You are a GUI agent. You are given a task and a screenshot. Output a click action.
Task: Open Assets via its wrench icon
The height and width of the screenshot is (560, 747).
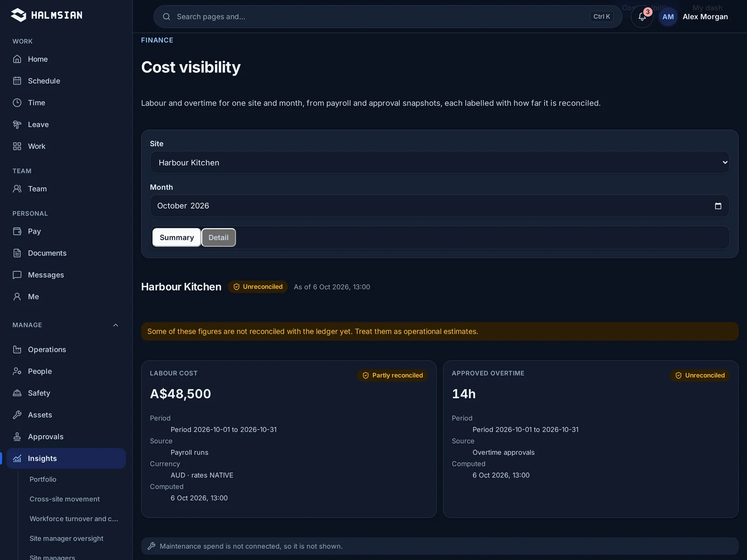point(17,415)
